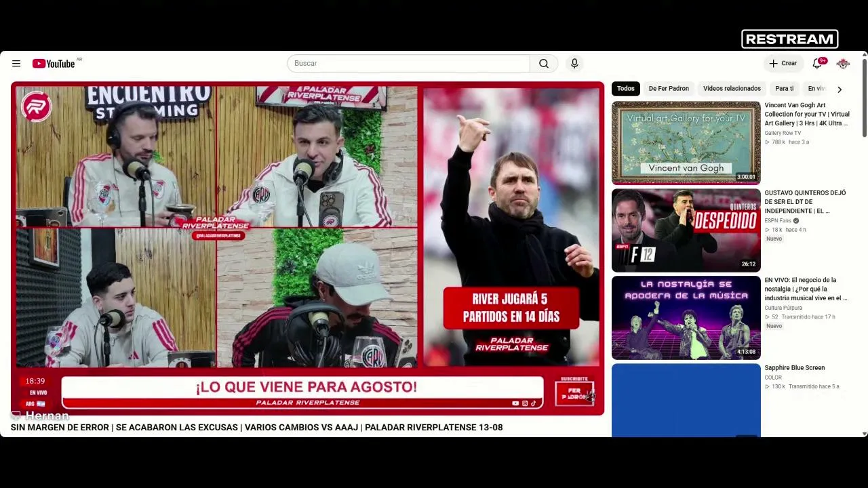The height and width of the screenshot is (488, 868).
Task: Visit the COLOR channel
Action: (x=773, y=378)
